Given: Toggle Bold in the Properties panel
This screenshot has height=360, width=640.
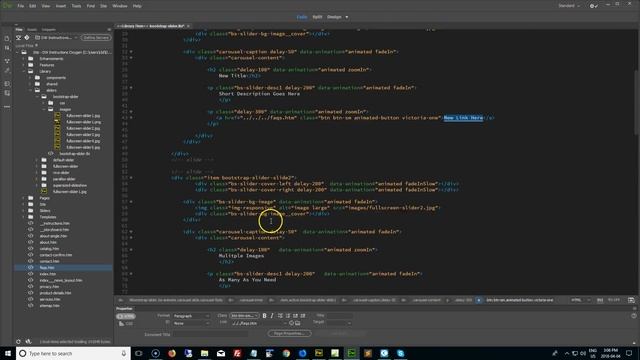Looking at the screenshot, I should (x=264, y=316).
